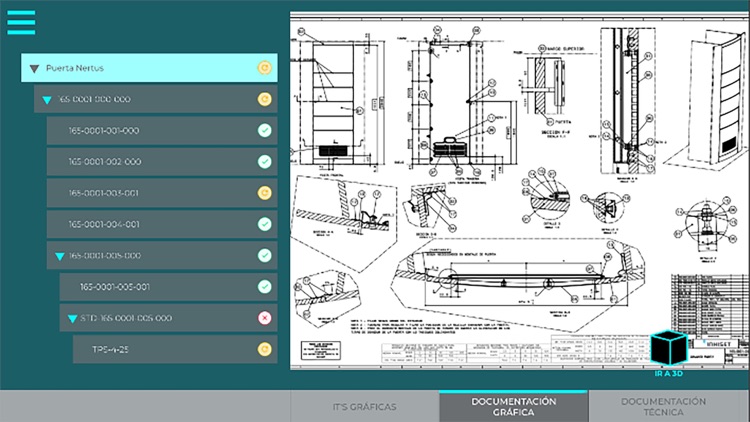Select the 165-0001-002-000 row
The height and width of the screenshot is (422, 750).
point(162,162)
